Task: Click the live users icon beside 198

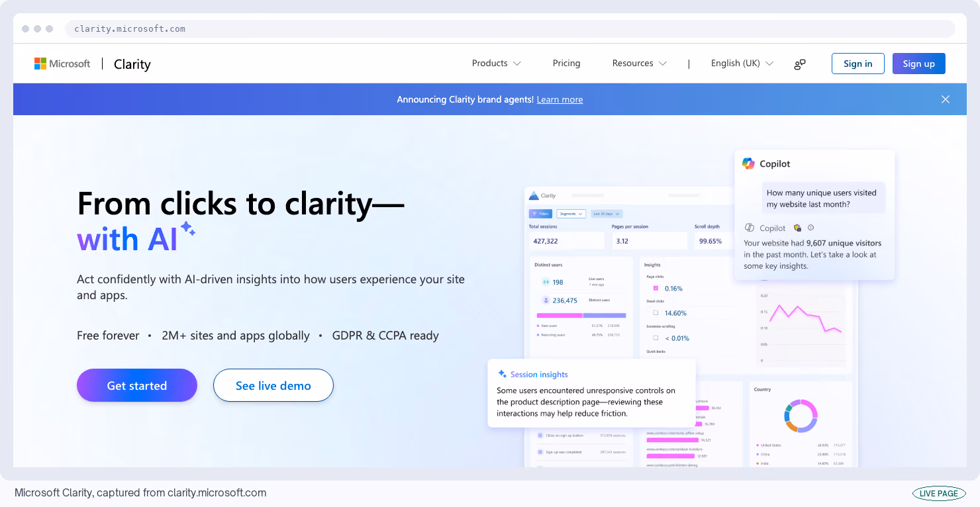Action: point(546,282)
